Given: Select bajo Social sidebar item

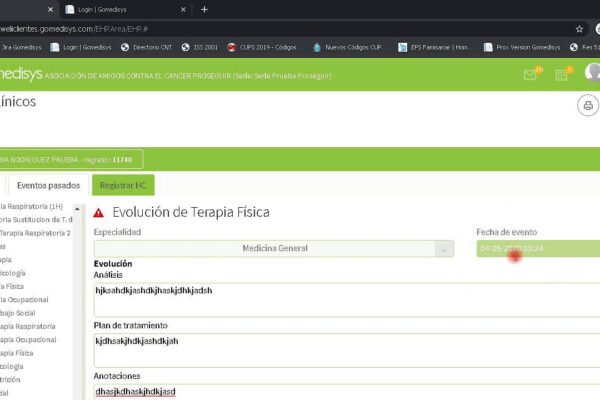Looking at the screenshot, I should click(x=18, y=313).
